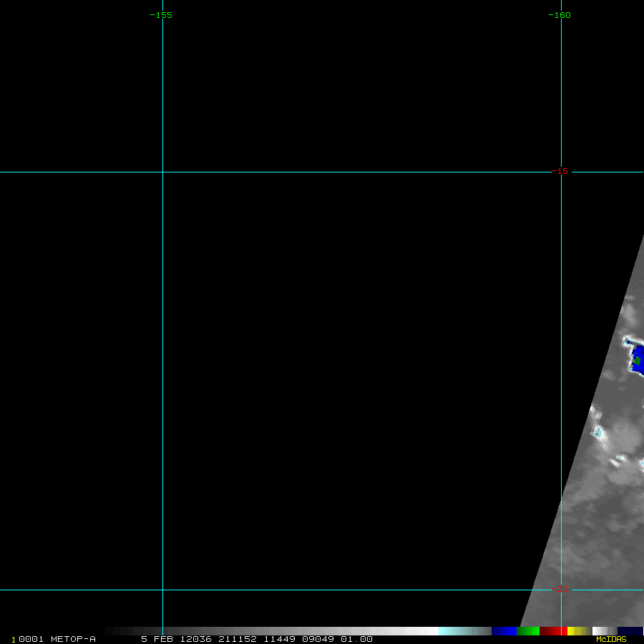Select the red -15 latitude label

pos(560,171)
